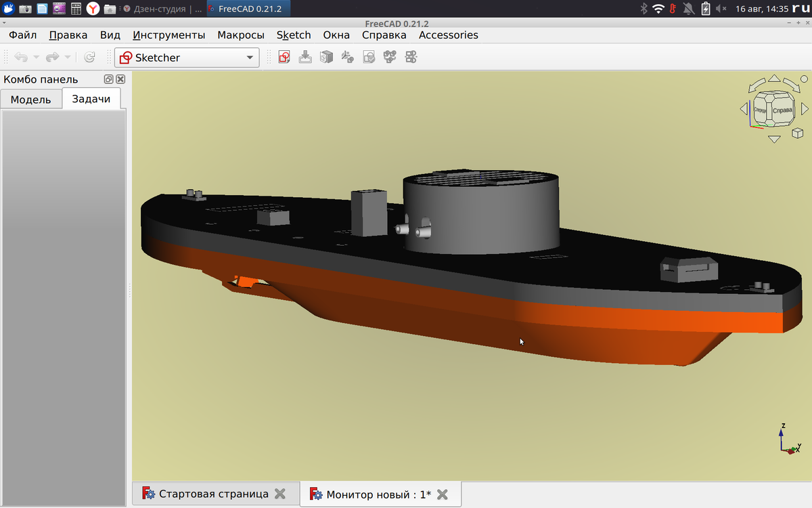Viewport: 812px width, 508px height.
Task: Click FreeCAD 0.21.2 taskbar button
Action: (248, 9)
